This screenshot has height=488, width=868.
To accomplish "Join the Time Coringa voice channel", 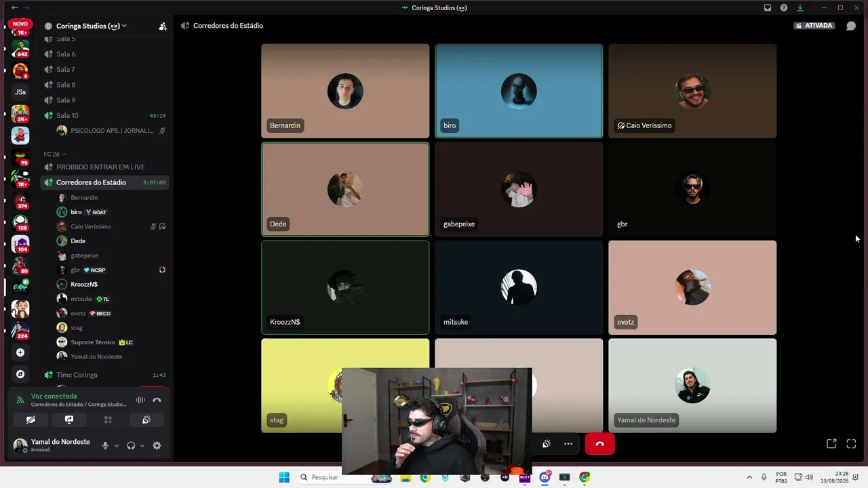I will coord(105,375).
